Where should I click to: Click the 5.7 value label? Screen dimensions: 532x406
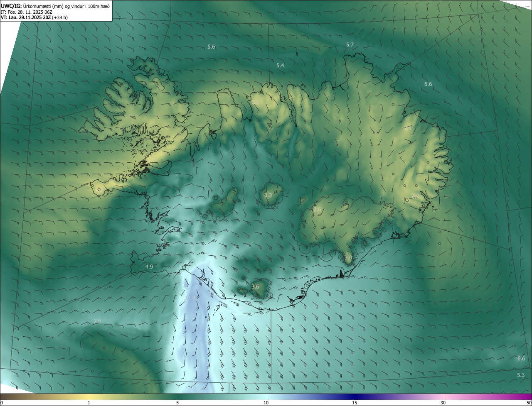pyautogui.click(x=350, y=44)
